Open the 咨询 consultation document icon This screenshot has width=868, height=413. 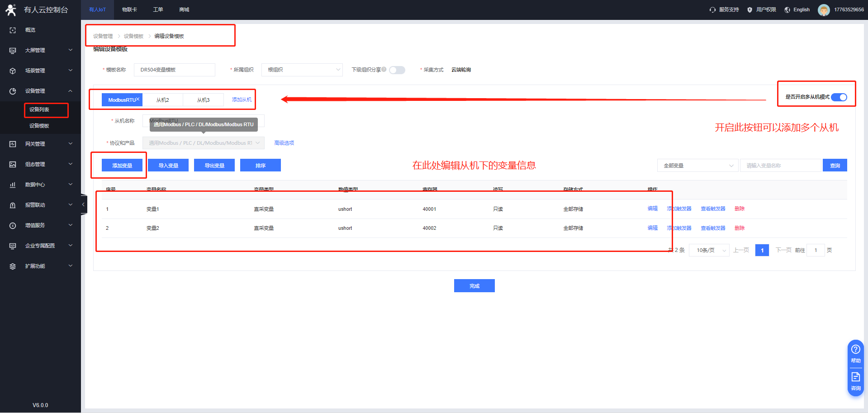click(855, 377)
